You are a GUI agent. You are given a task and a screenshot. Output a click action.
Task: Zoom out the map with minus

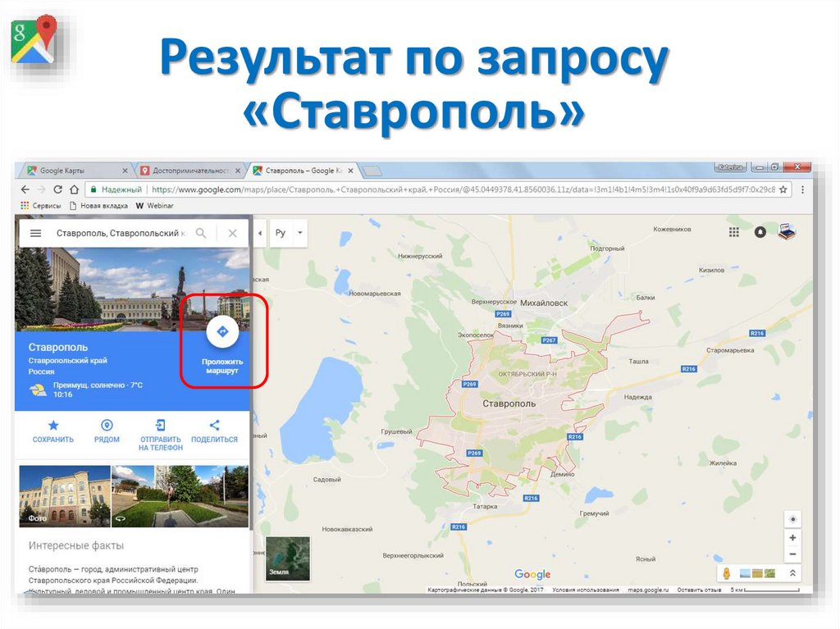point(793,554)
